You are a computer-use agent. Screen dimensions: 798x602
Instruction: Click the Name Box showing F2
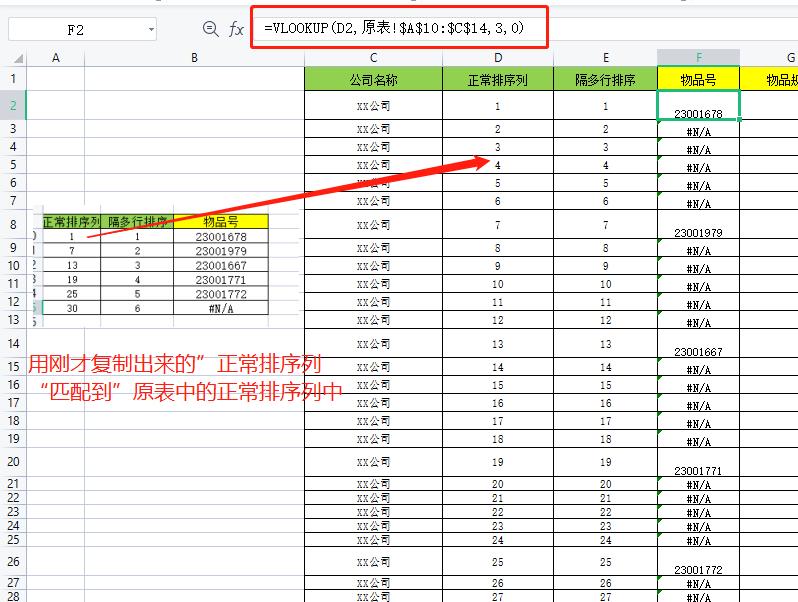coord(76,30)
